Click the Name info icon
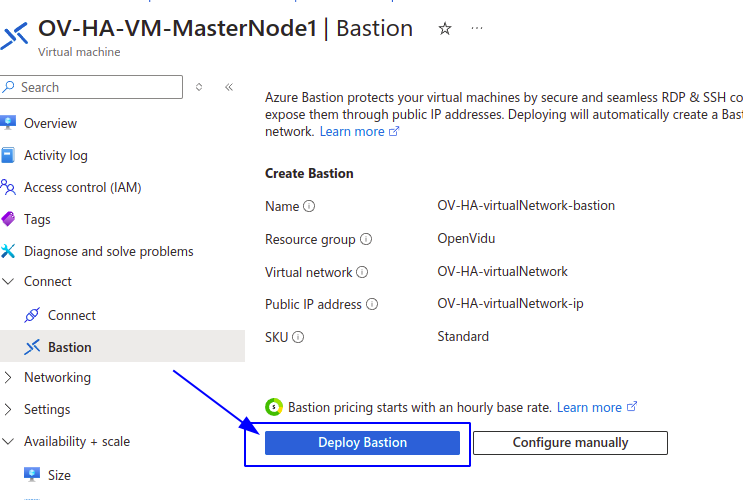Image resolution: width=743 pixels, height=500 pixels. 309,206
